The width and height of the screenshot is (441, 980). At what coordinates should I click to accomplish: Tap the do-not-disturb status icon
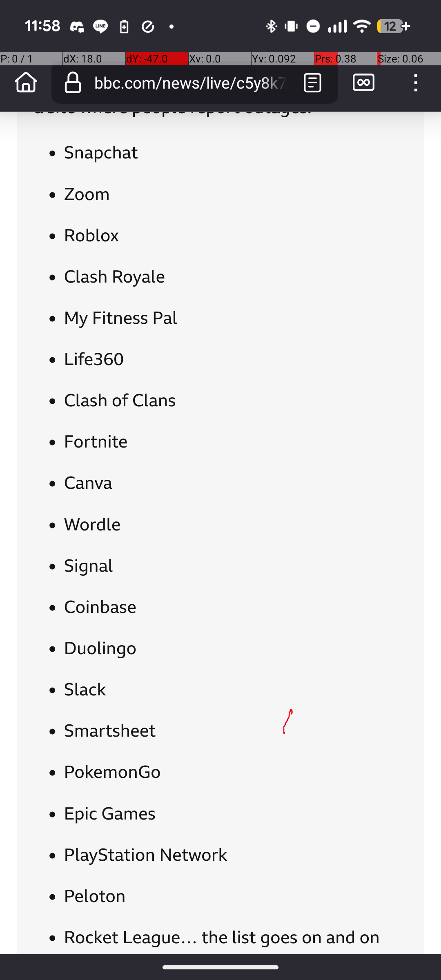pos(313,27)
